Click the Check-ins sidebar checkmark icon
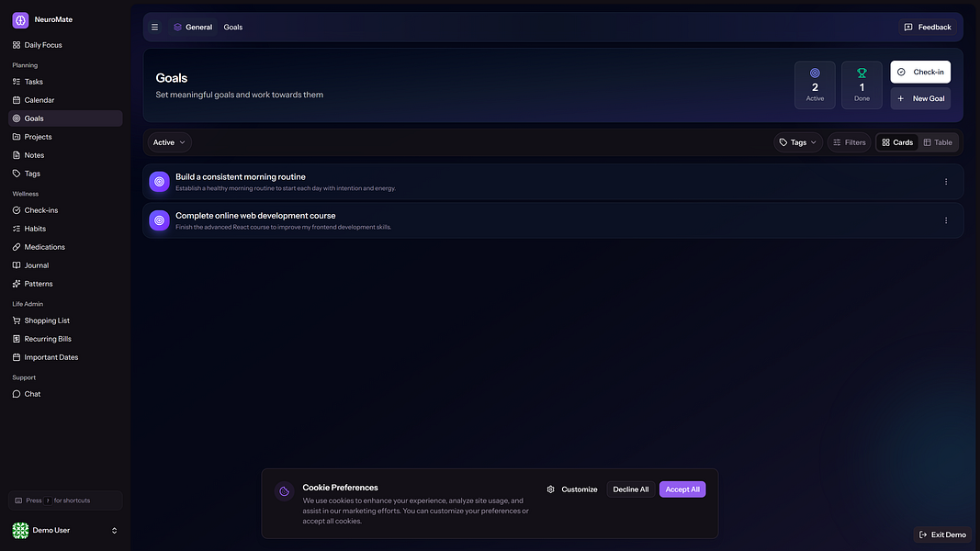The width and height of the screenshot is (980, 551). 17,210
